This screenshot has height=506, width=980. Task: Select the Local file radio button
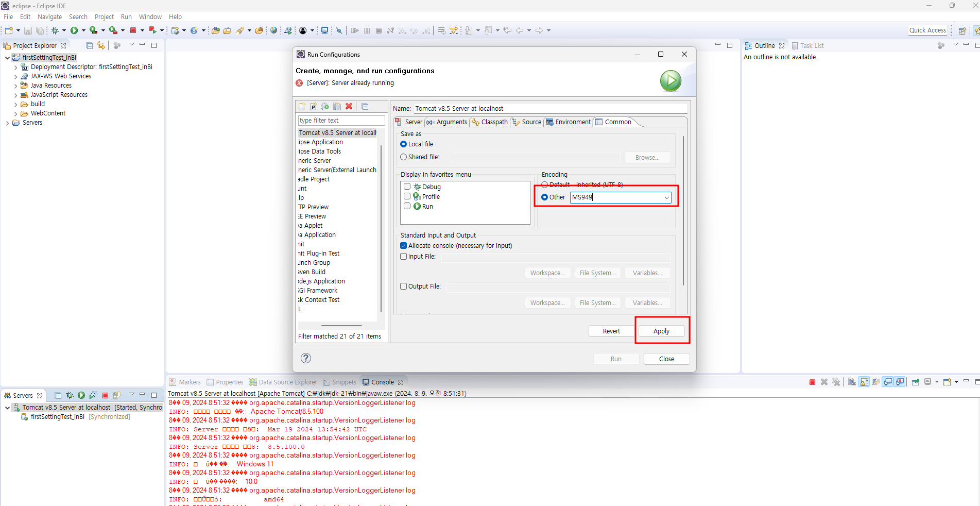click(403, 144)
